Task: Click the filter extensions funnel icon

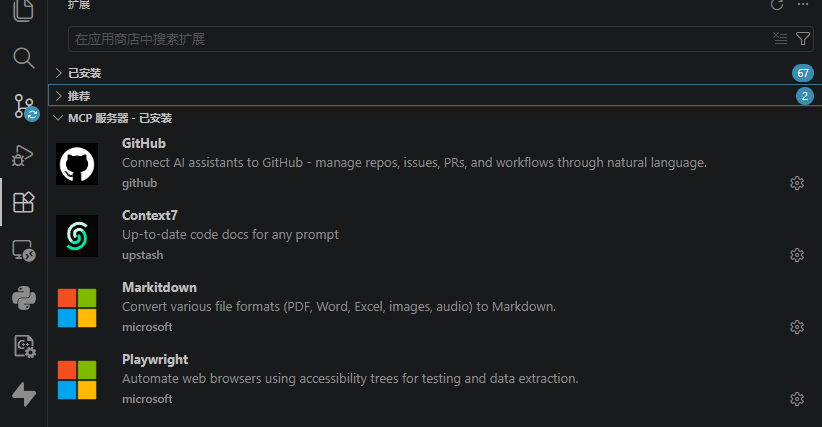Action: (803, 39)
